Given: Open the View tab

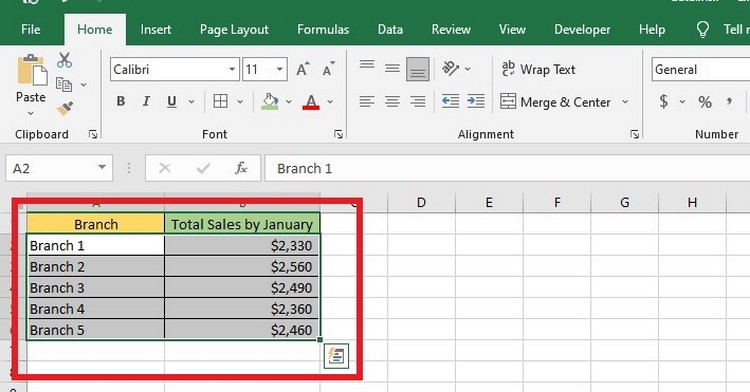Looking at the screenshot, I should (x=512, y=30).
